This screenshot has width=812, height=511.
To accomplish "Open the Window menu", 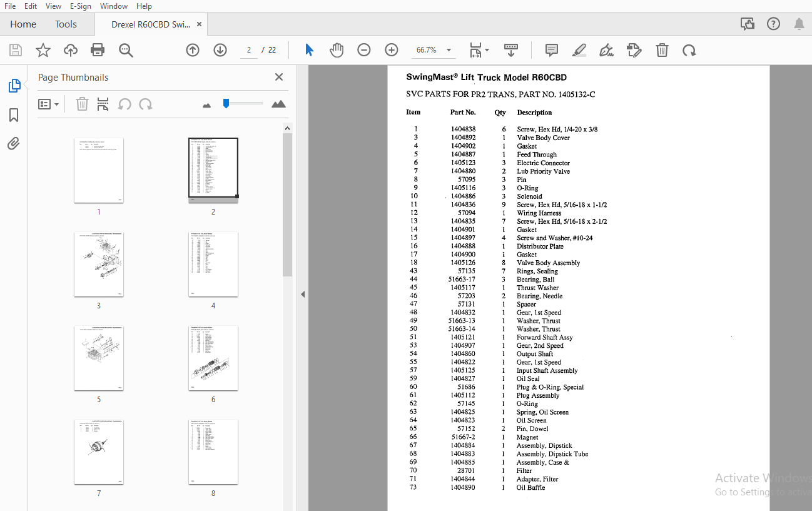I will (x=114, y=6).
